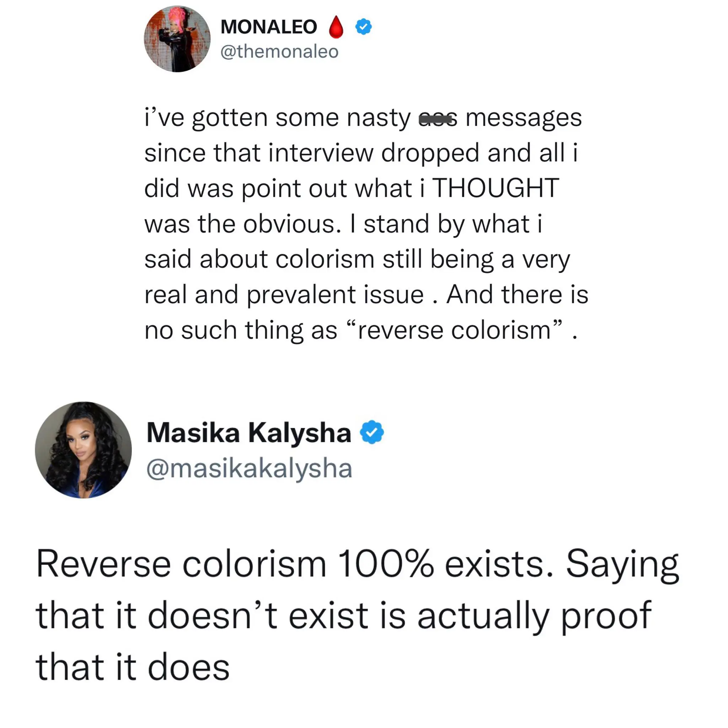Viewport: 728px width, 728px height.
Task: Click the scribbled-out censored word
Action: tap(438, 119)
